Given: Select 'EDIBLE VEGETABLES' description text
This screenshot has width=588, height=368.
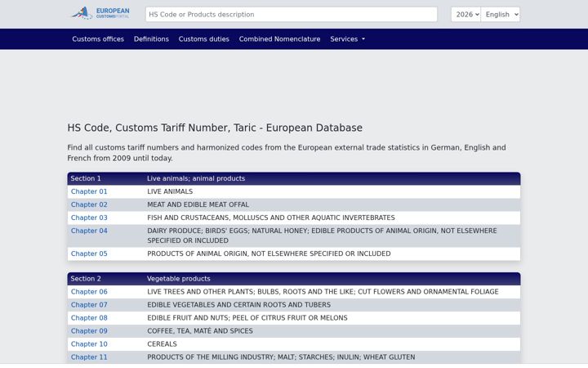Looking at the screenshot, I should click(238, 305).
